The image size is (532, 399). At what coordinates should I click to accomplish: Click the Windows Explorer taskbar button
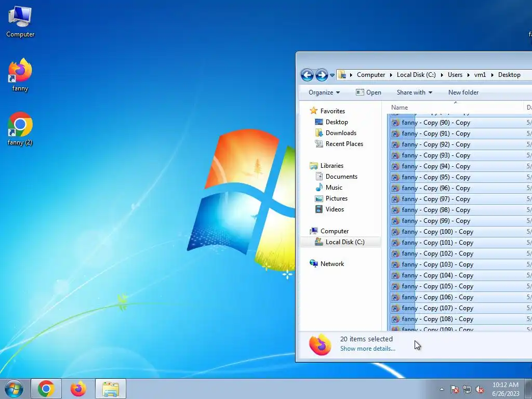(111, 389)
